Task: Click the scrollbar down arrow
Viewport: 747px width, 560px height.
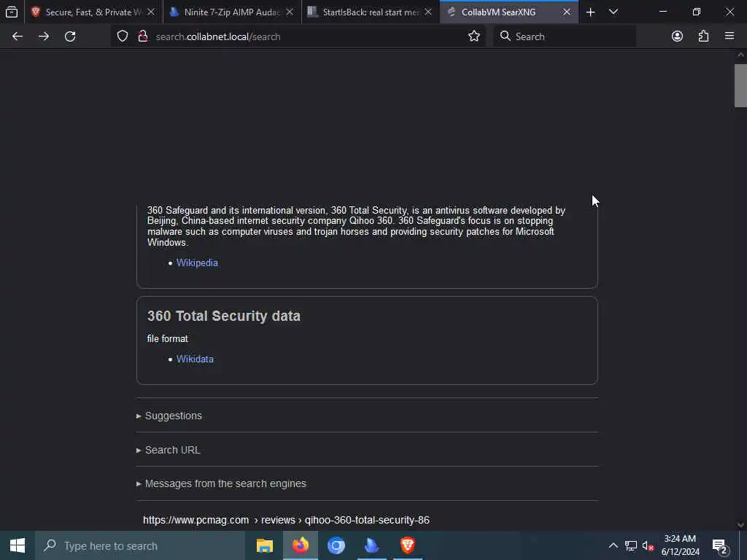Action: 740,525
